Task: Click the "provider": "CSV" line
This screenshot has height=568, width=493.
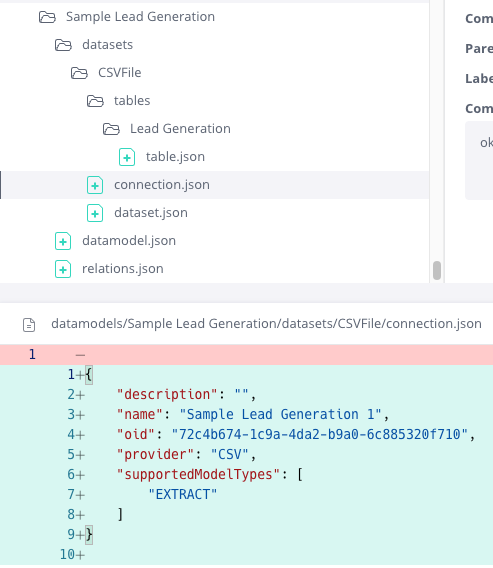Action: click(x=246, y=455)
